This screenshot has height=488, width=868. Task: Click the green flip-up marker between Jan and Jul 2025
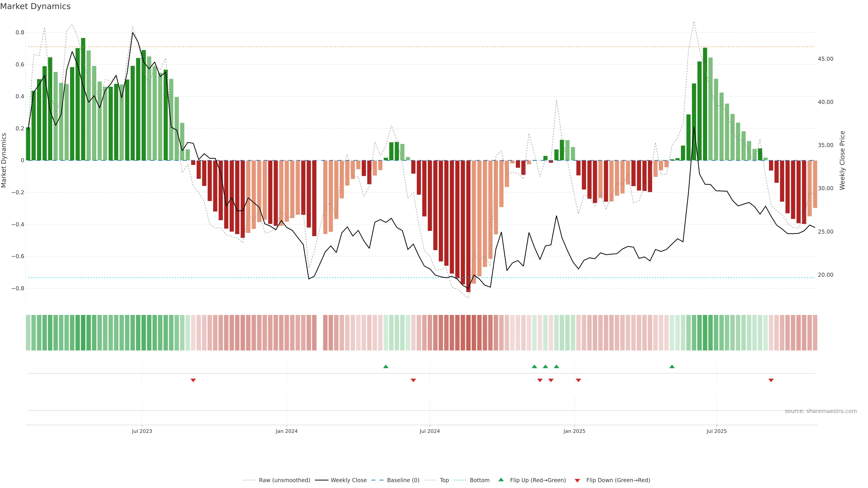[672, 366]
